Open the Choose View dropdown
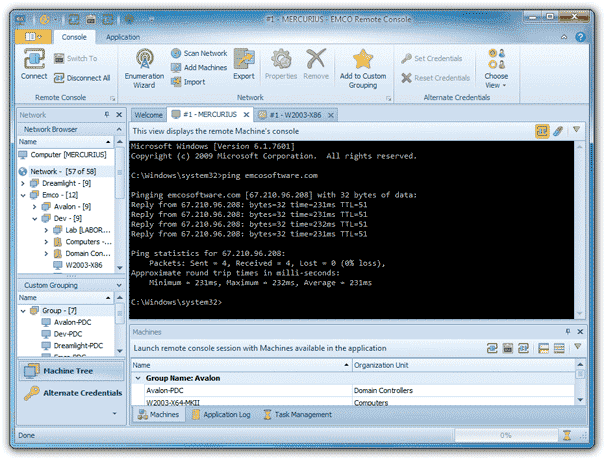Screen dimensions: 604x458 pyautogui.click(x=496, y=69)
